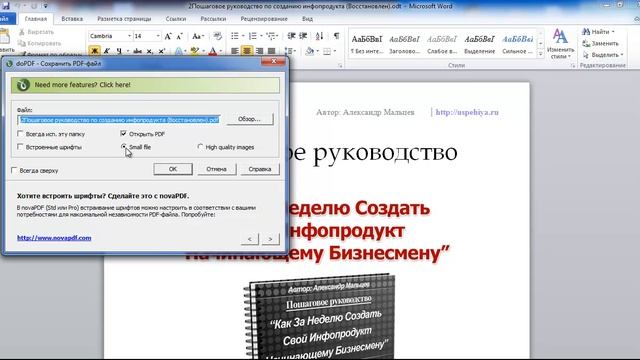Screen dimensions: 640x360
Task: Align text left
Action: click(235, 51)
